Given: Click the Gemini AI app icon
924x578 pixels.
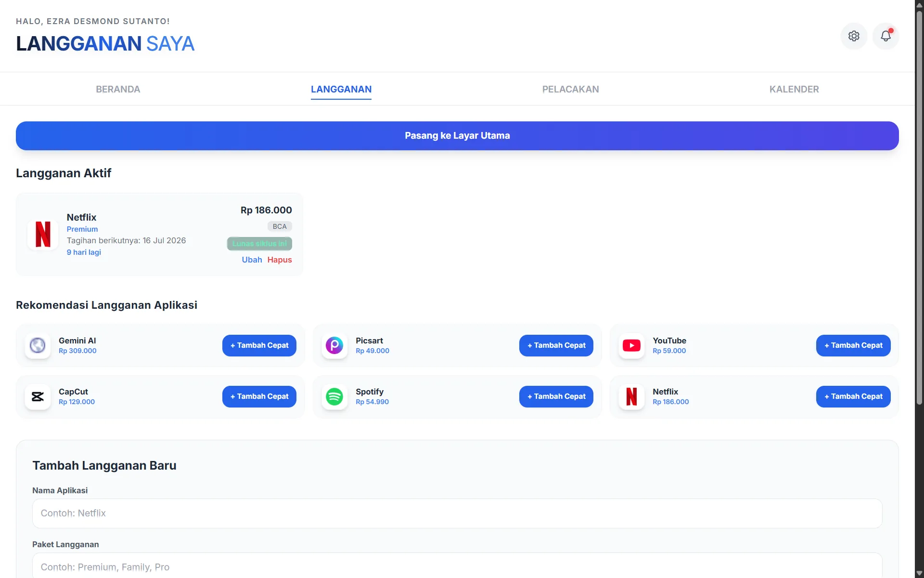Looking at the screenshot, I should click(38, 345).
